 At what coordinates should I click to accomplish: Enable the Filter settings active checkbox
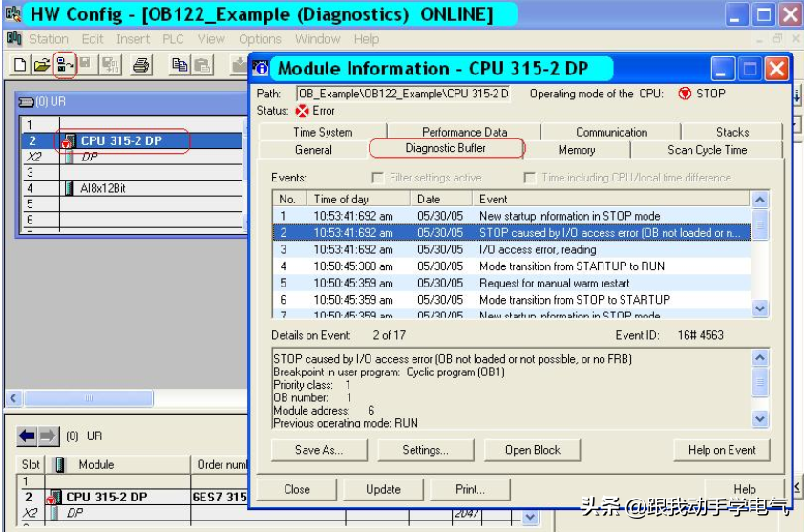tap(378, 178)
